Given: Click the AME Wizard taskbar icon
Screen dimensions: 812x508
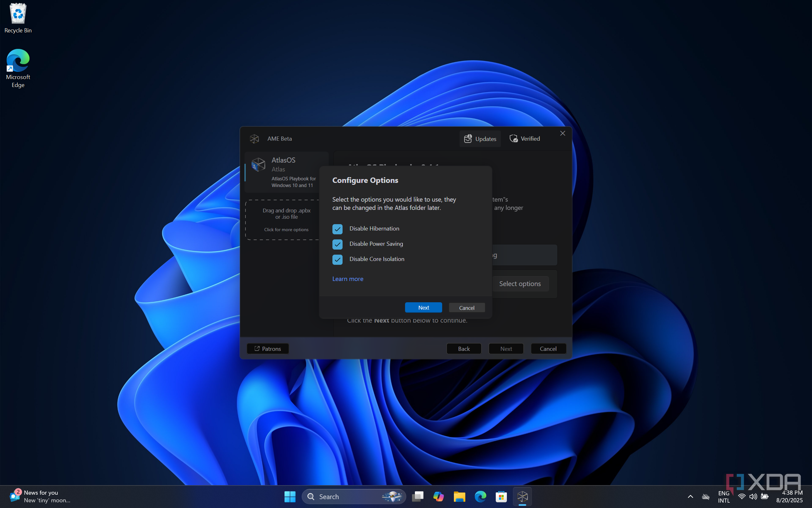Looking at the screenshot, I should tap(522, 497).
